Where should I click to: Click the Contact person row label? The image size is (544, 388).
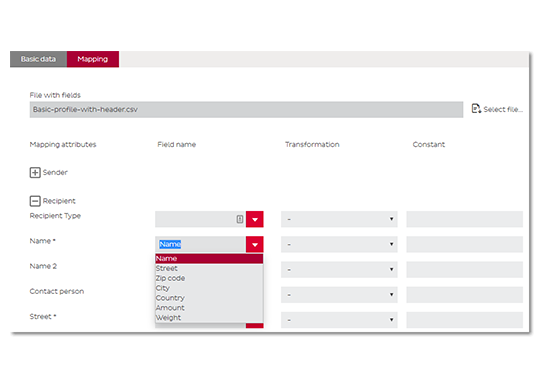pyautogui.click(x=57, y=291)
